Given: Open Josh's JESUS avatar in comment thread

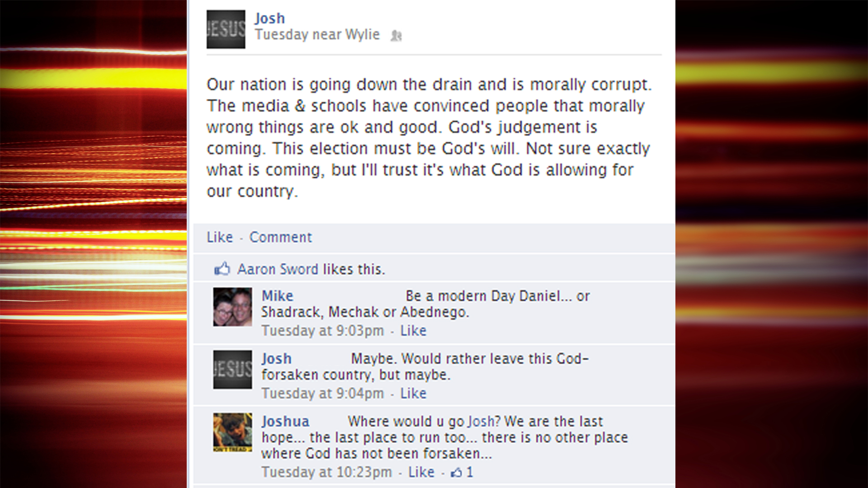Looking at the screenshot, I should point(232,370).
